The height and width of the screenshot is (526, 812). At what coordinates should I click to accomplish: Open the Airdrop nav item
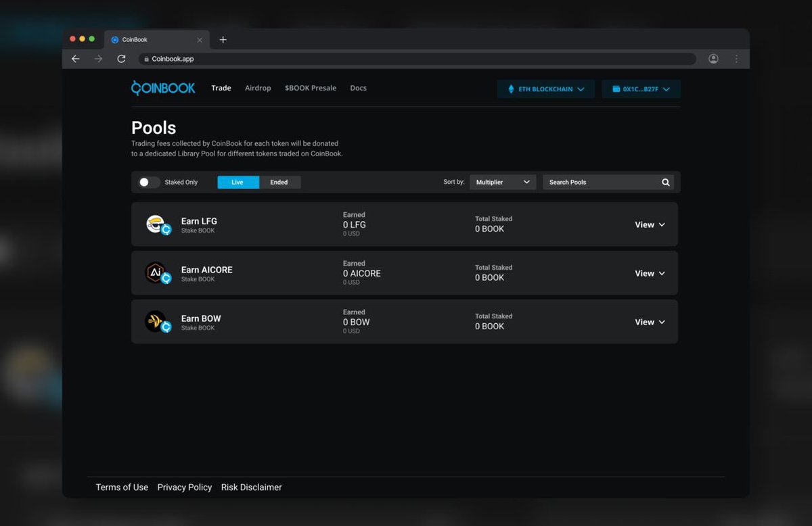coord(258,88)
